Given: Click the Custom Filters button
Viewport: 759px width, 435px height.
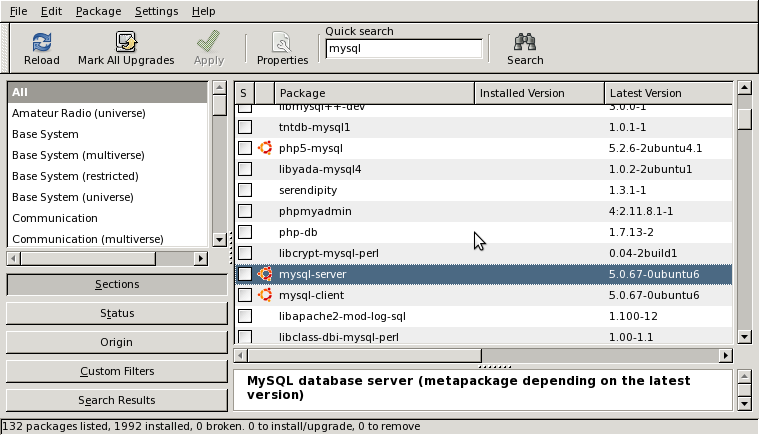Looking at the screenshot, I should pyautogui.click(x=117, y=371).
